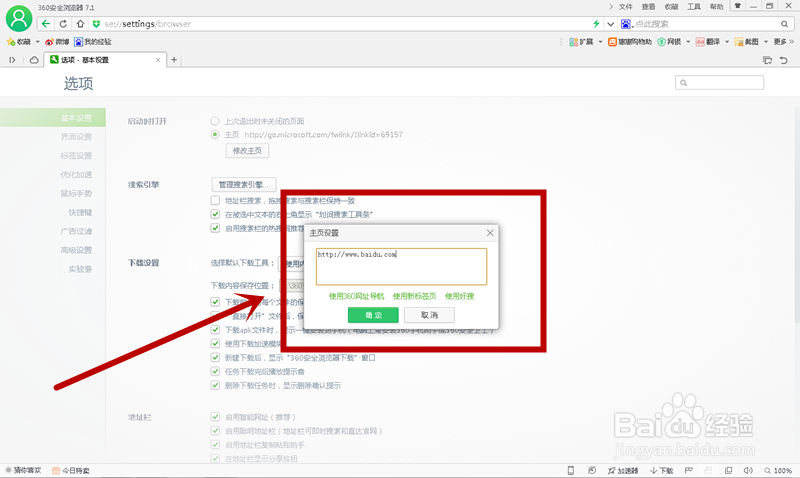Expand the 网银 dropdown arrow

pyautogui.click(x=688, y=42)
